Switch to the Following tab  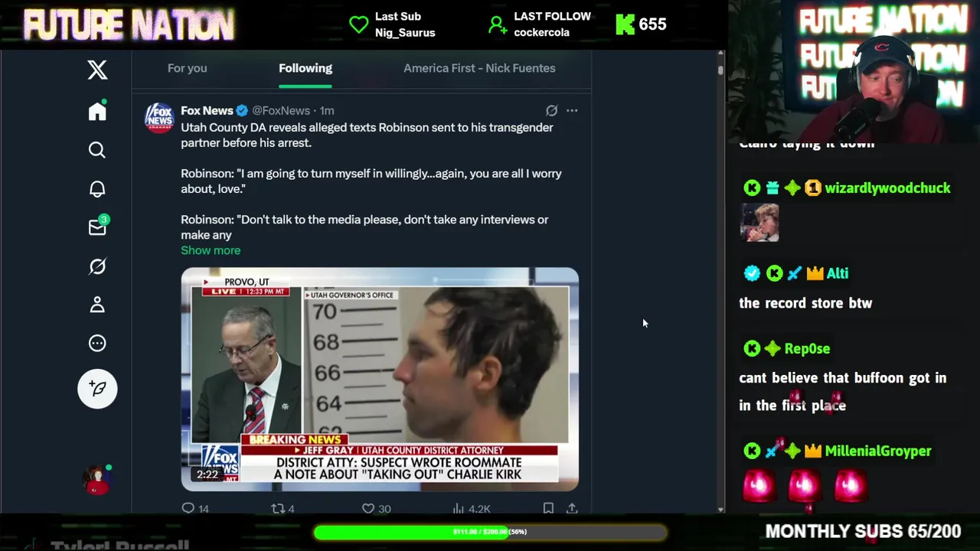[305, 68]
